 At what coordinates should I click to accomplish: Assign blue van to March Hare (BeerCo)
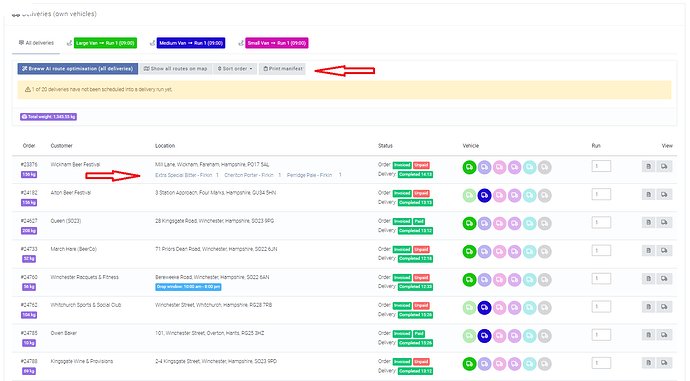484,252
